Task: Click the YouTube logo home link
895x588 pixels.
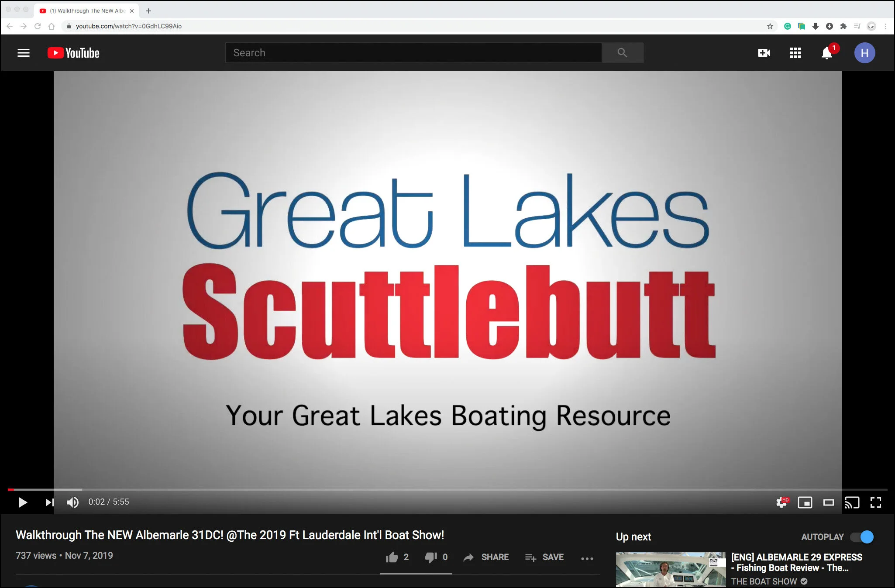Action: point(74,53)
